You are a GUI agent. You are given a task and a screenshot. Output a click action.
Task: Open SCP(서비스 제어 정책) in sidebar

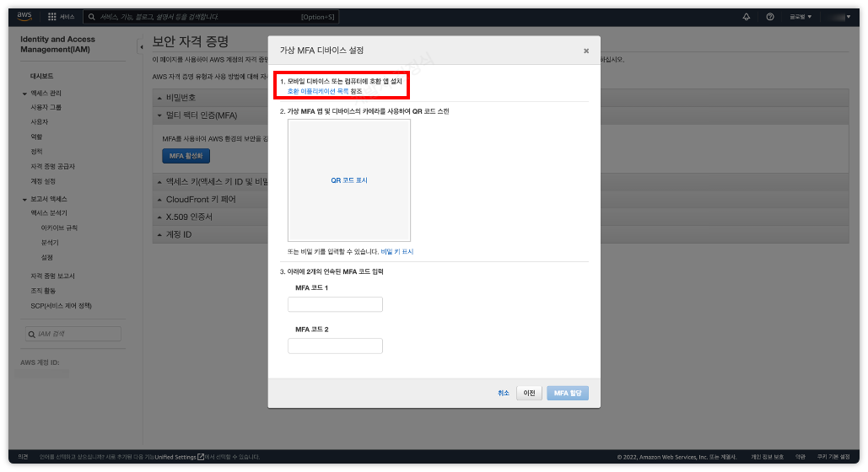tap(61, 306)
